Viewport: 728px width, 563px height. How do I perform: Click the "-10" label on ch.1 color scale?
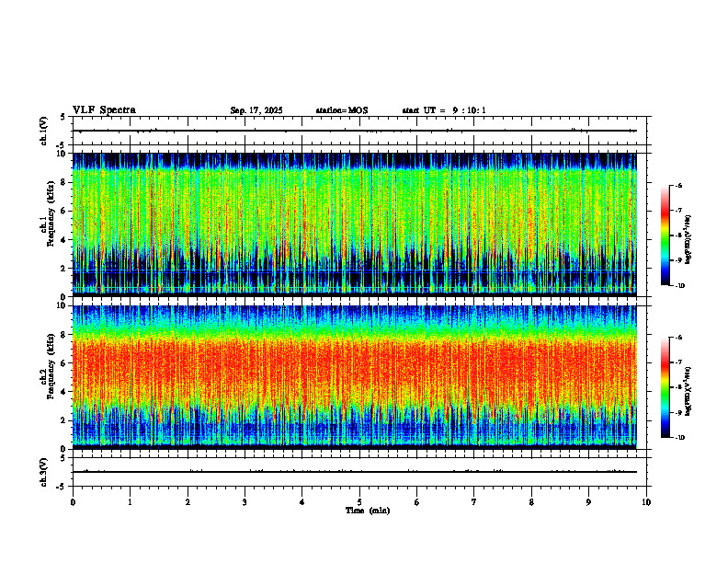[679, 286]
